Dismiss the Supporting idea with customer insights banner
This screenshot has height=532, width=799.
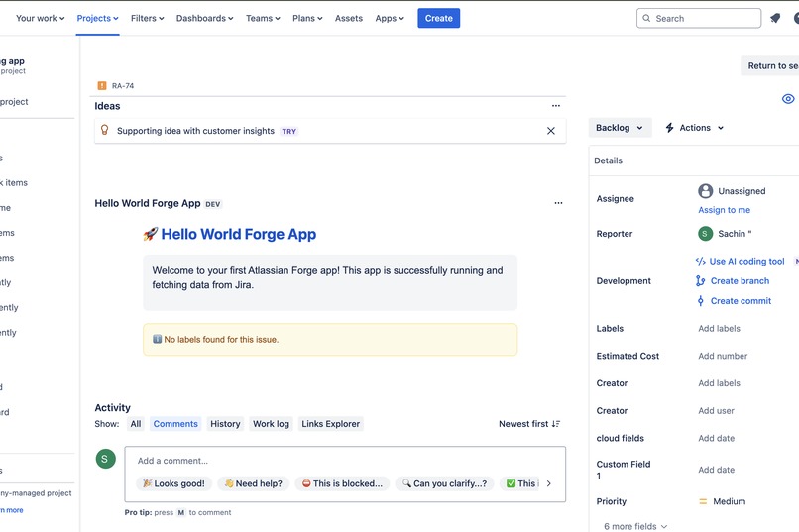(551, 131)
